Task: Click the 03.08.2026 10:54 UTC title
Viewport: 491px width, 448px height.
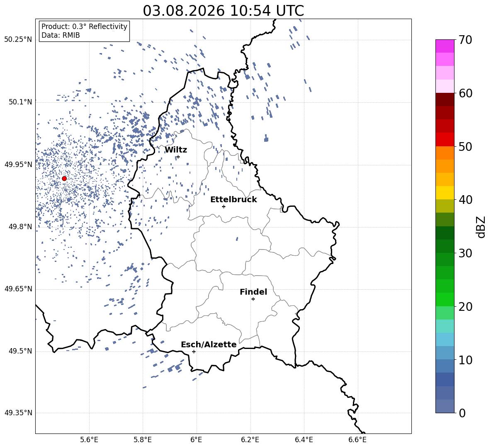Action: [223, 11]
